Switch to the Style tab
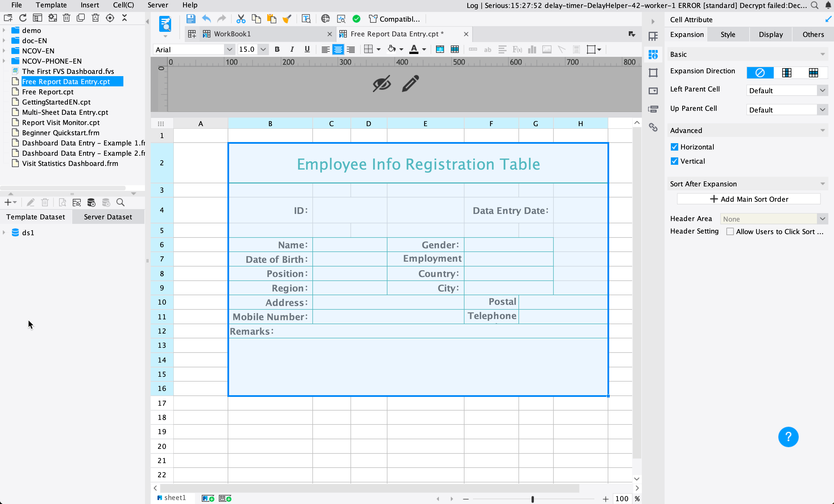 click(728, 34)
